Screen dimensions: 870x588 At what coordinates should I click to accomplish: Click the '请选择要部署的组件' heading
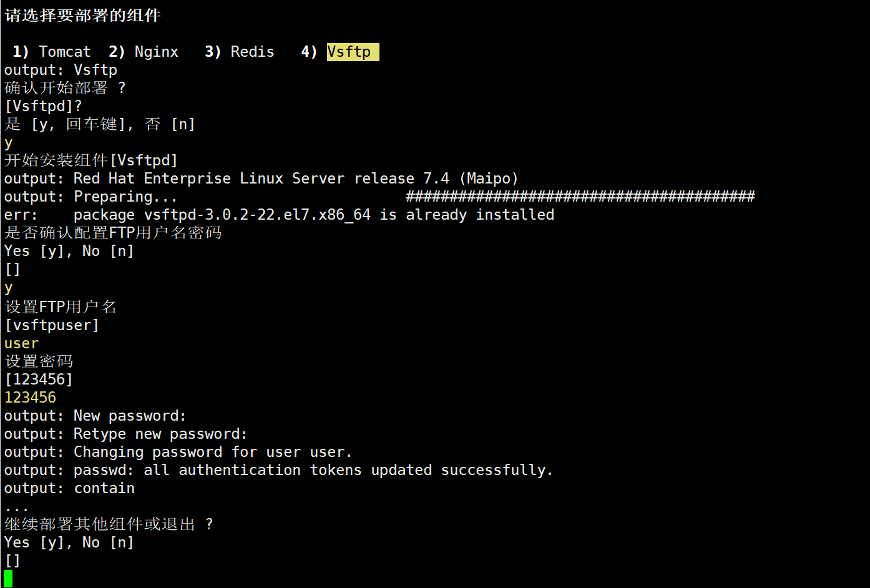[82, 16]
